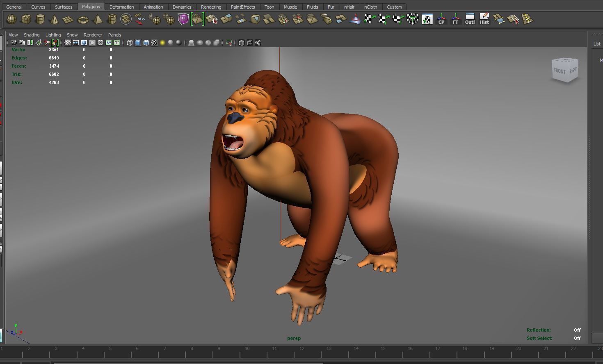
Task: Click the Grease Pencil panel icon
Action: tap(55, 43)
